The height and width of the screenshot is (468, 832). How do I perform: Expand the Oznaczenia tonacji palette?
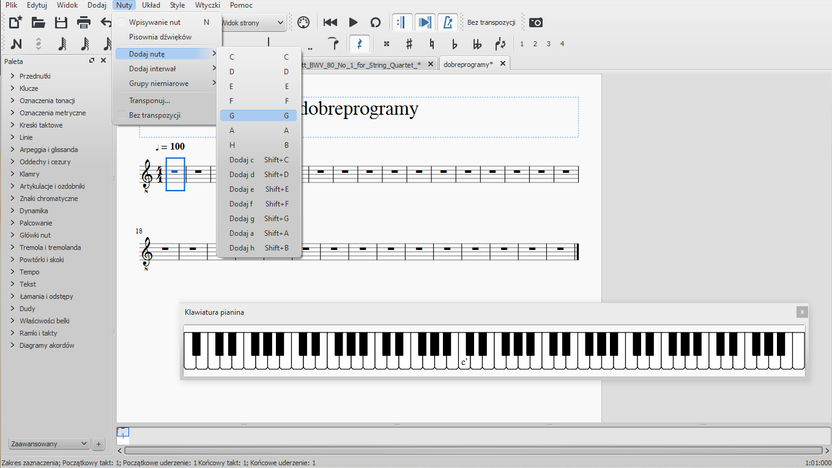tap(12, 100)
